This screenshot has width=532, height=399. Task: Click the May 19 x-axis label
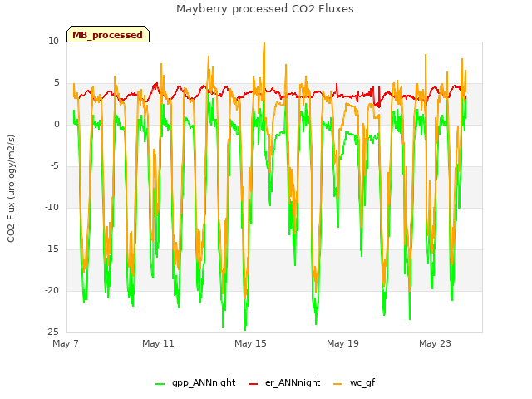pos(342,343)
